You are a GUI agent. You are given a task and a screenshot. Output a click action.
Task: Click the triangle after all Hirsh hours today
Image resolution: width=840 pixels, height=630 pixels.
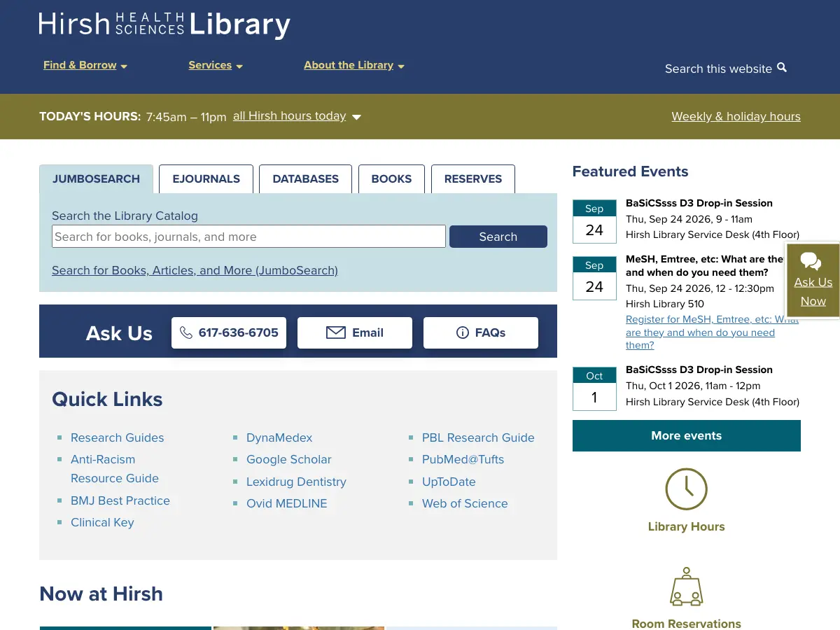click(356, 117)
